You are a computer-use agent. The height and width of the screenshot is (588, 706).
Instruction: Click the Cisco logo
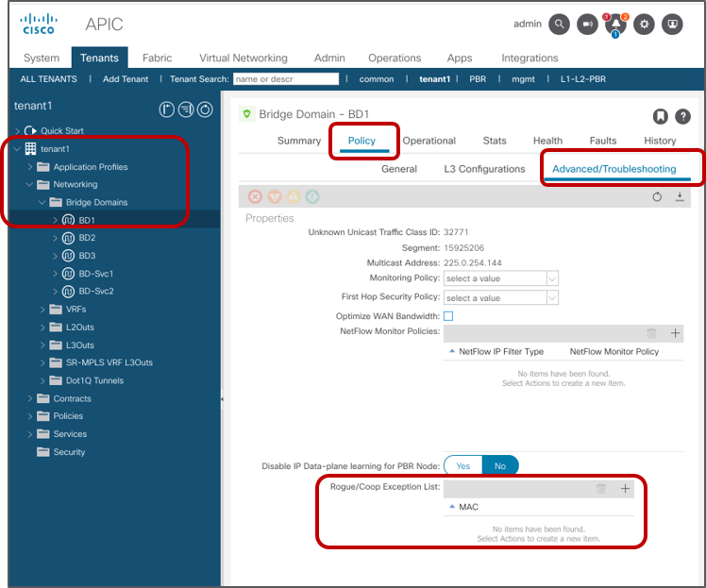(x=39, y=25)
